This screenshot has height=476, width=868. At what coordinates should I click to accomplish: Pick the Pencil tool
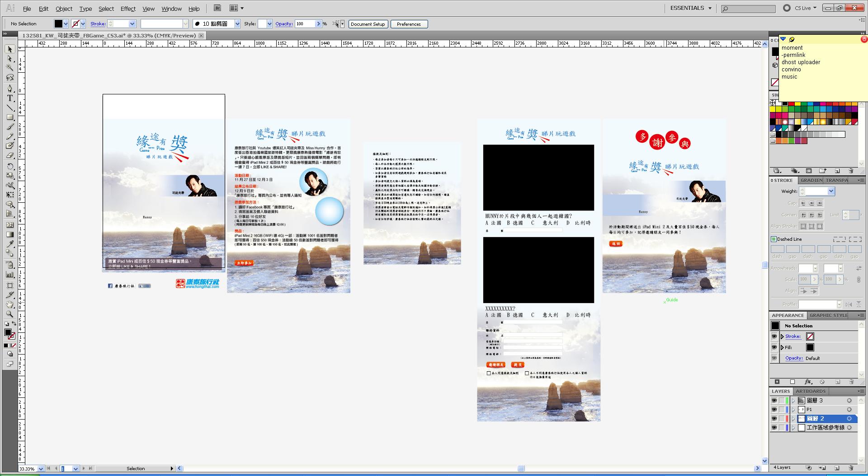click(10, 136)
